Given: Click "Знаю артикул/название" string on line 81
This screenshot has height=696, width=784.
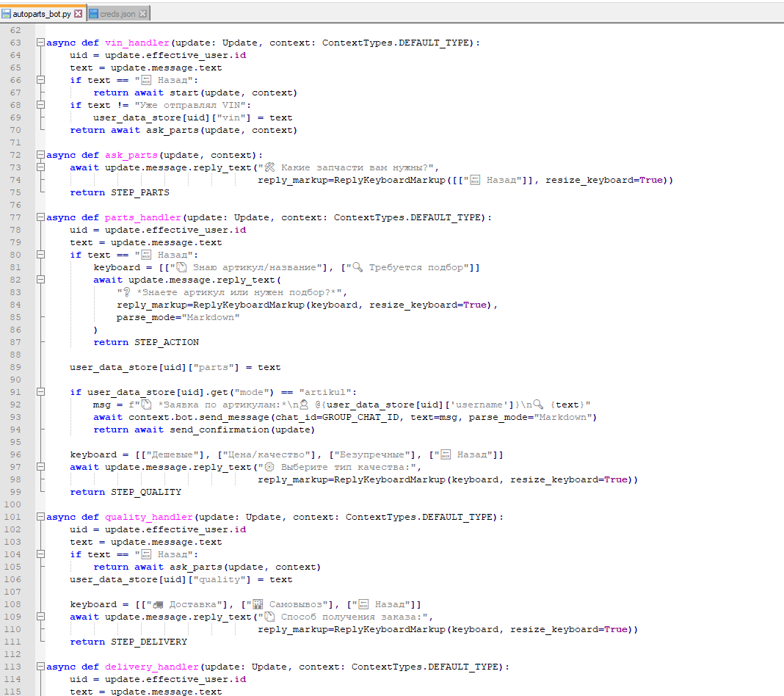Looking at the screenshot, I should pos(246,267).
